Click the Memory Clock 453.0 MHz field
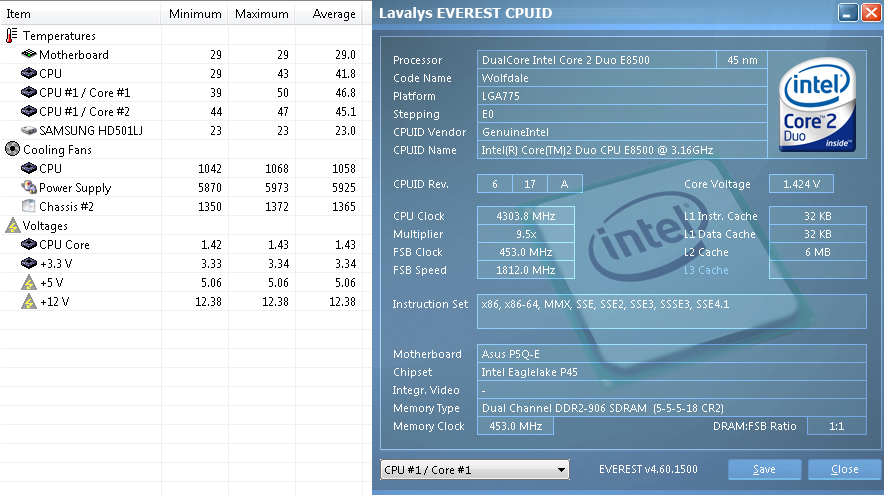 coord(515,426)
